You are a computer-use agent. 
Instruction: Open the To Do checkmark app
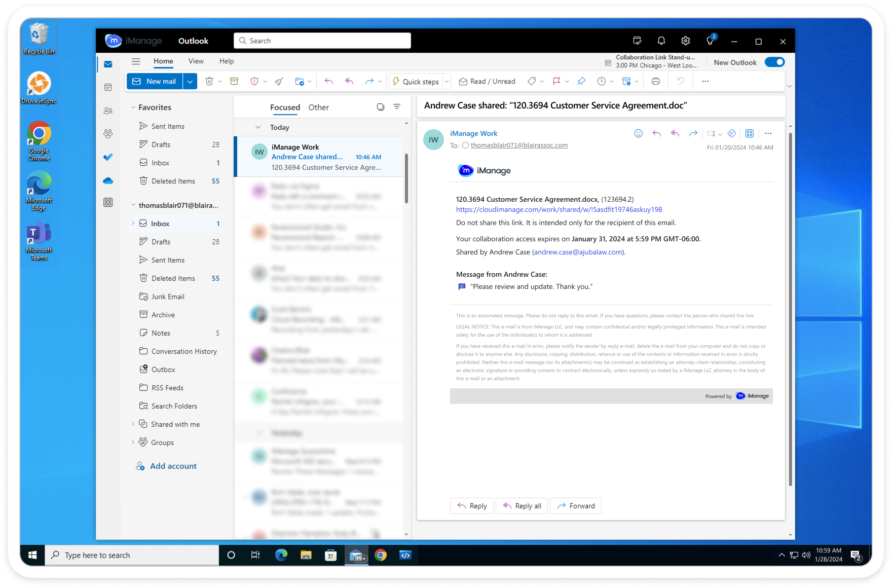tap(108, 157)
